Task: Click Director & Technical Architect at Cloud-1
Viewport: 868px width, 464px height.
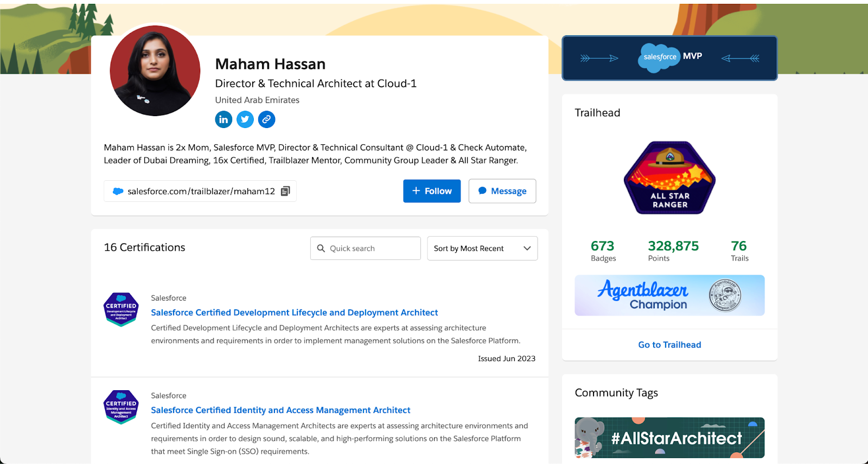Action: tap(316, 84)
